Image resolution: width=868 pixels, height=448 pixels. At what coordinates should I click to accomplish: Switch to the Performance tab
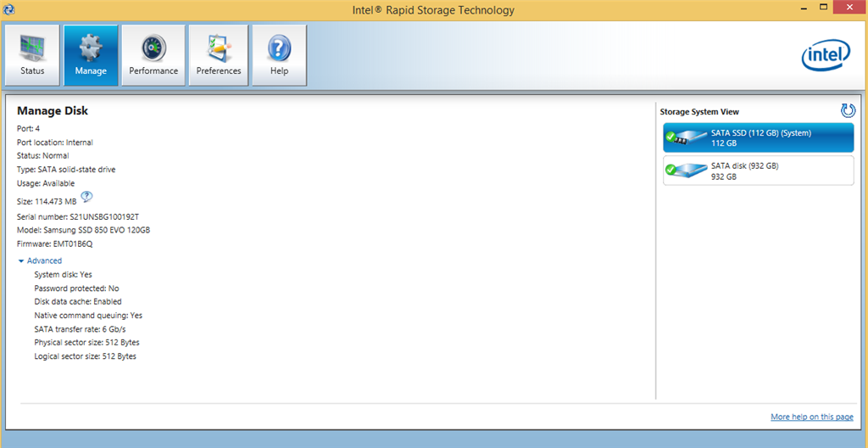[153, 55]
